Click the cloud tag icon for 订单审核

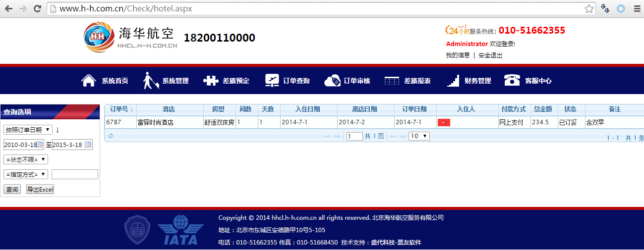[332, 81]
